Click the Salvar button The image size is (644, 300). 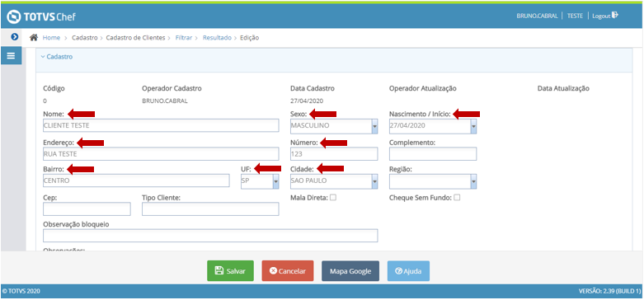[230, 271]
